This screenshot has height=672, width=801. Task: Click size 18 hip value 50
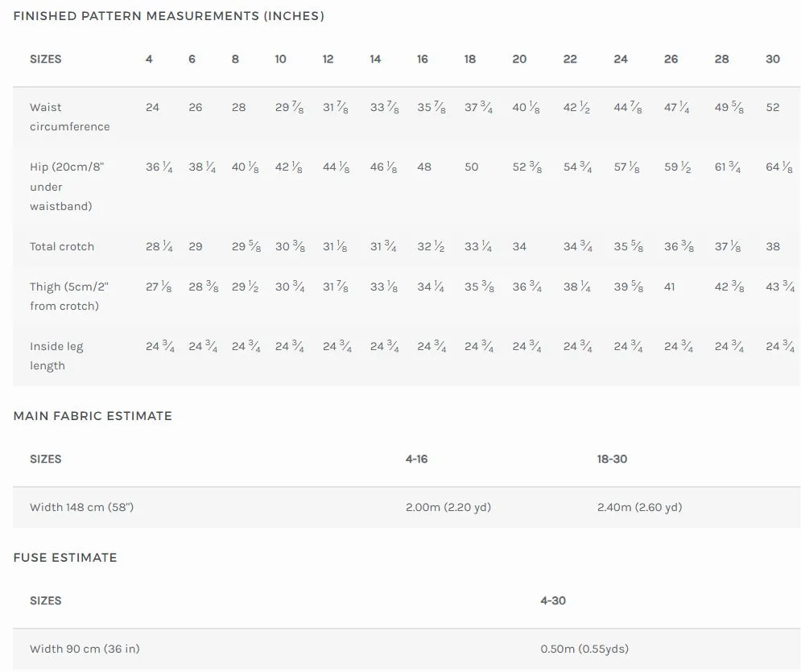(471, 167)
